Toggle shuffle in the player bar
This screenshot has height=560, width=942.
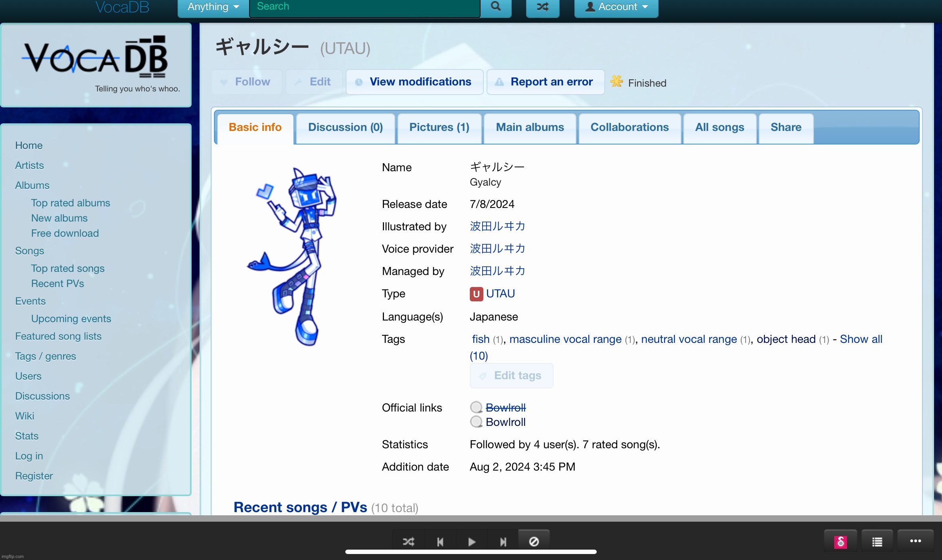408,542
